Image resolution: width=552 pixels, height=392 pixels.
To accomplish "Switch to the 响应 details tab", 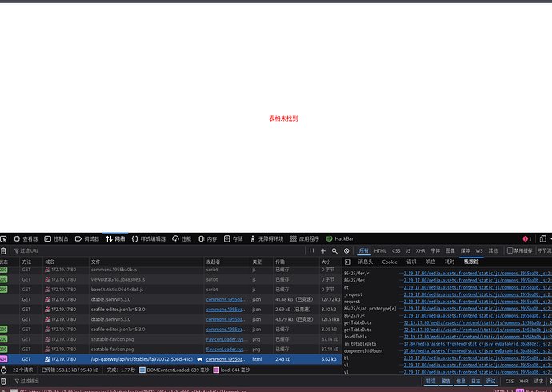I will [x=430, y=262].
